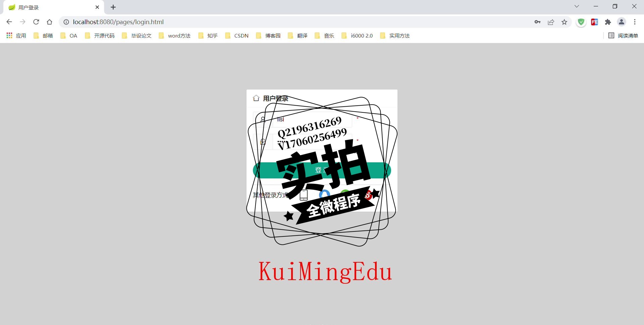Restore down the browser window
The image size is (644, 325).
click(x=615, y=6)
